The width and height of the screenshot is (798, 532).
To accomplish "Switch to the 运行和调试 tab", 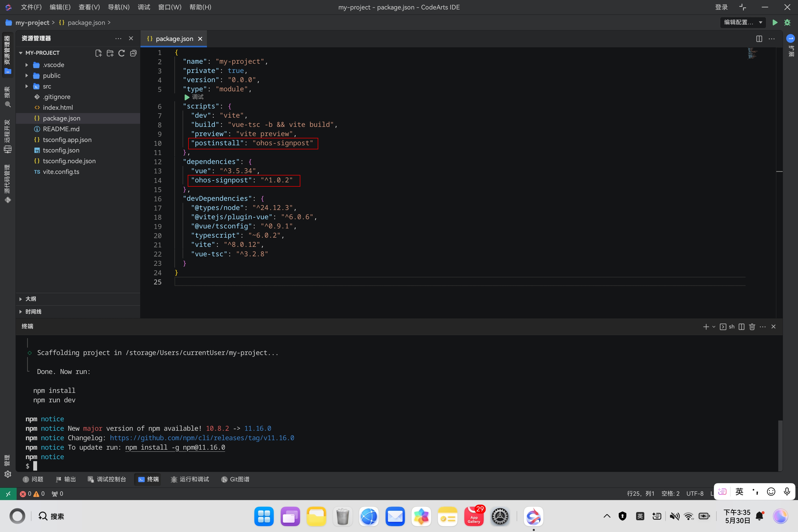I will point(190,479).
